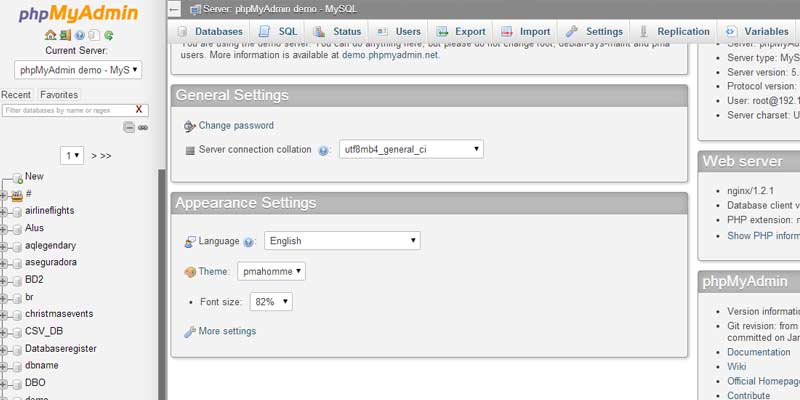Go to next page with single > link

[94, 156]
